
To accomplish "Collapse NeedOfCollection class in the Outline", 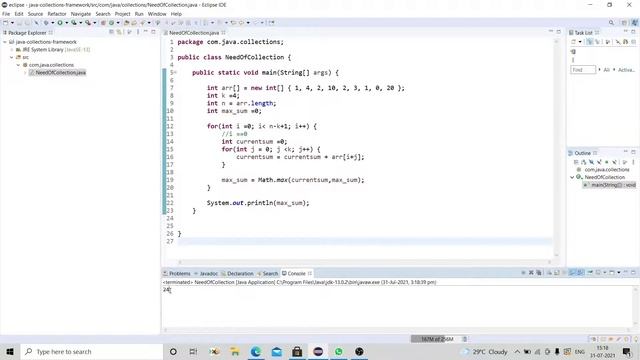I will 572,177.
